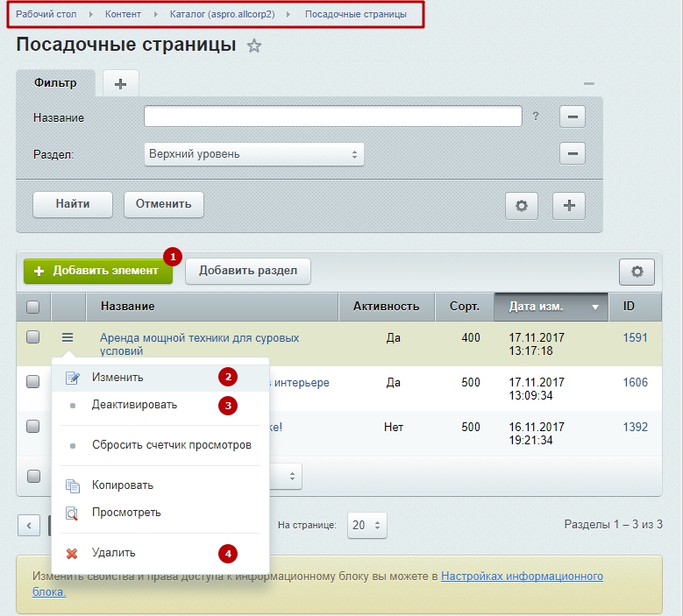Collapse the filter panel
Image resolution: width=683 pixels, height=616 pixels.
(589, 83)
